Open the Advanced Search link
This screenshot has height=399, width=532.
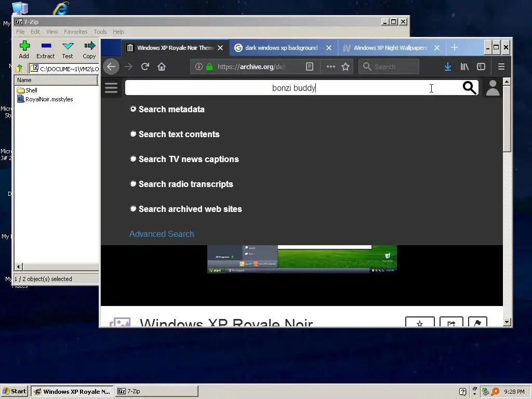(162, 234)
